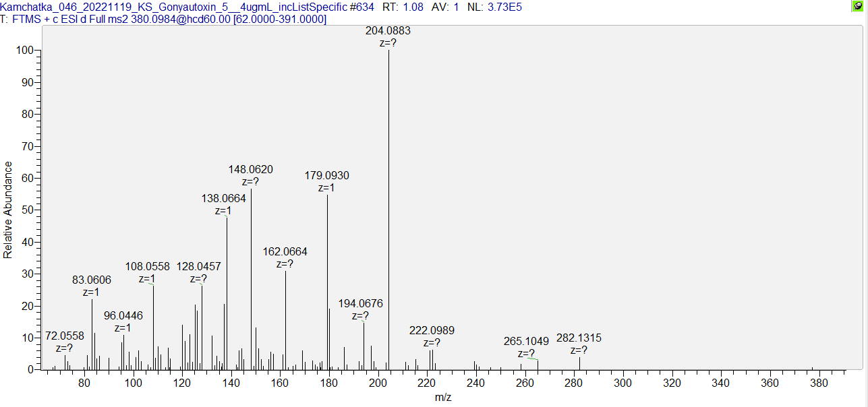Select the 179.0930 peak label
The width and height of the screenshot is (868, 407).
327,175
